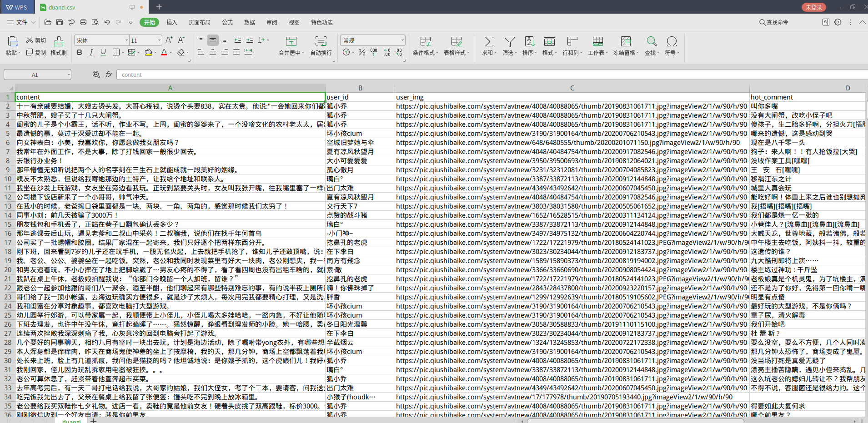Expand the 条件格式 dropdown

pos(437,53)
